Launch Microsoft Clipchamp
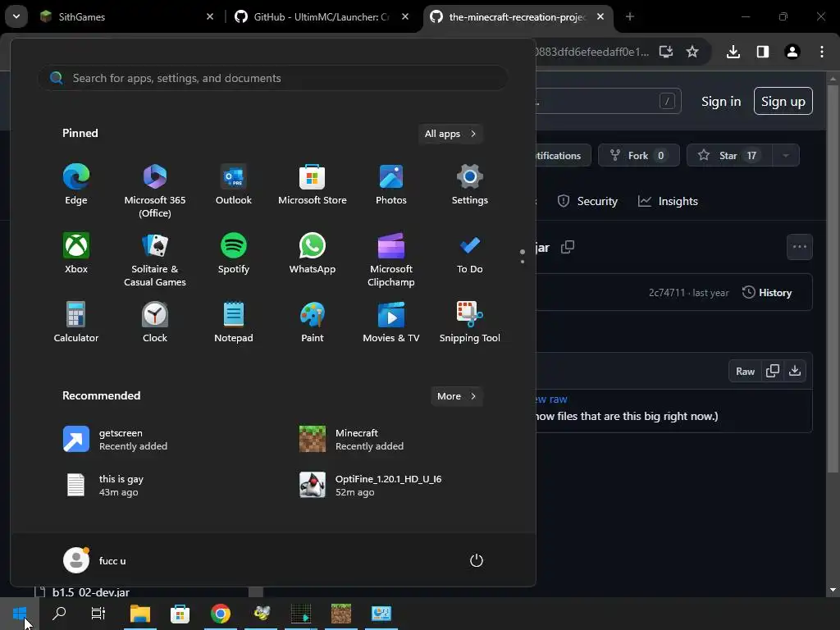Viewport: 840px width, 630px height. [391, 260]
